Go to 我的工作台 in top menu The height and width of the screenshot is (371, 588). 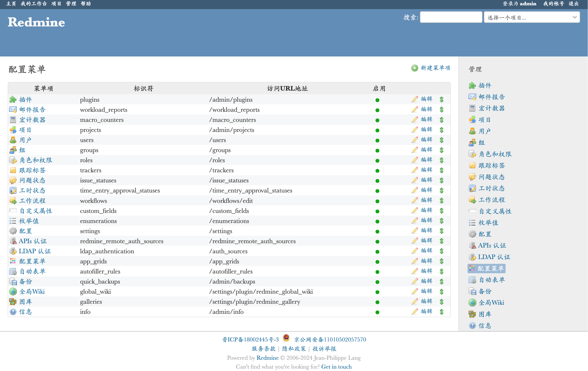point(34,4)
